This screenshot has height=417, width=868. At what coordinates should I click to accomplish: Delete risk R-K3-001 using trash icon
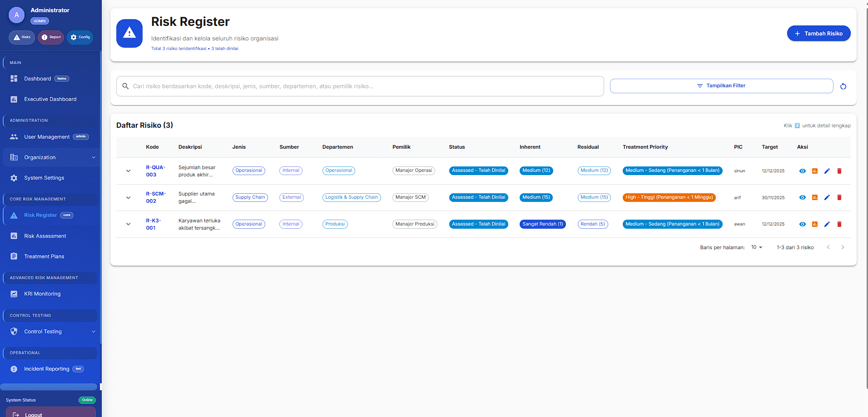click(x=839, y=224)
